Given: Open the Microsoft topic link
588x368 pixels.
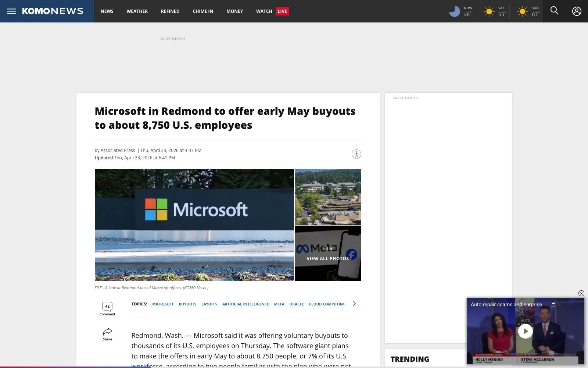Looking at the screenshot, I should click(x=163, y=304).
